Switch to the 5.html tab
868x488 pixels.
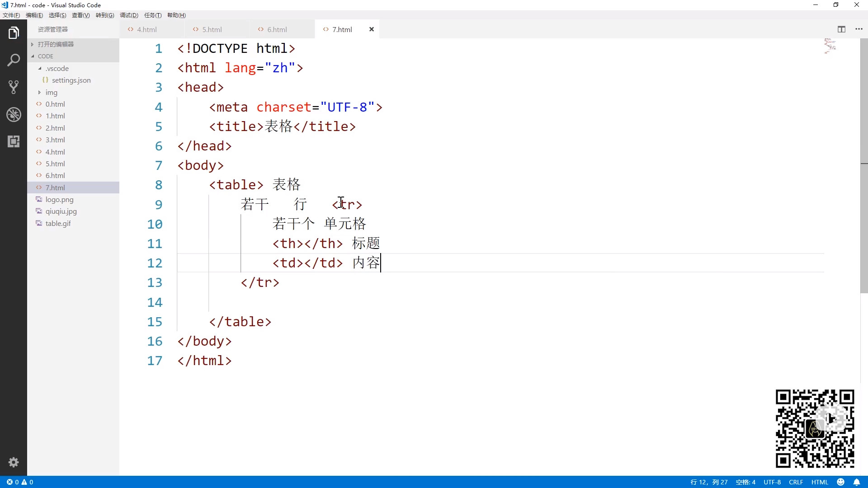[212, 29]
